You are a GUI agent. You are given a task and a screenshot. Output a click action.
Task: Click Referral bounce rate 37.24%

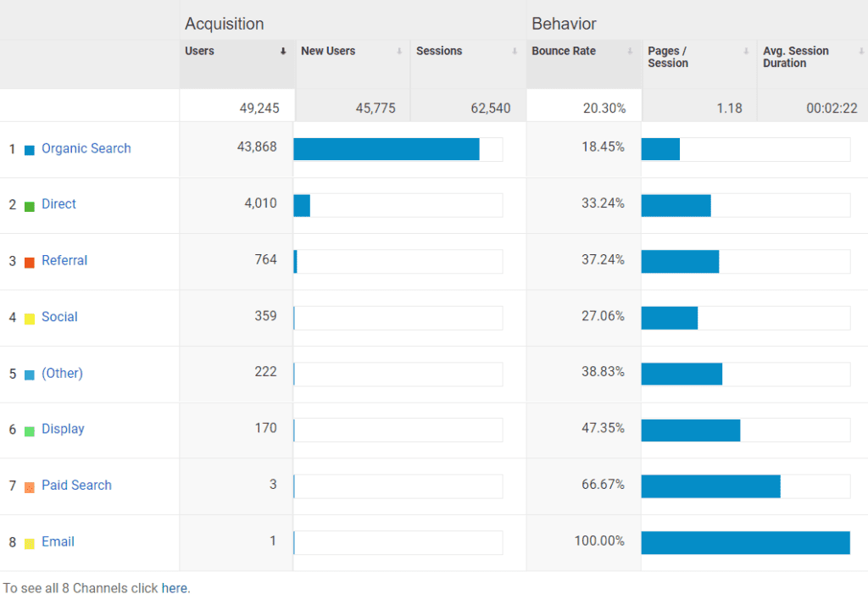[603, 259]
